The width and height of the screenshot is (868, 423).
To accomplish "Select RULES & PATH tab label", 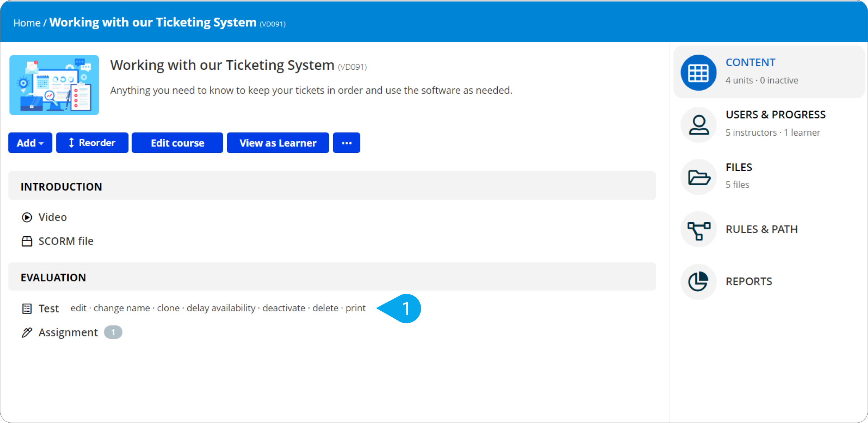I will pos(762,229).
